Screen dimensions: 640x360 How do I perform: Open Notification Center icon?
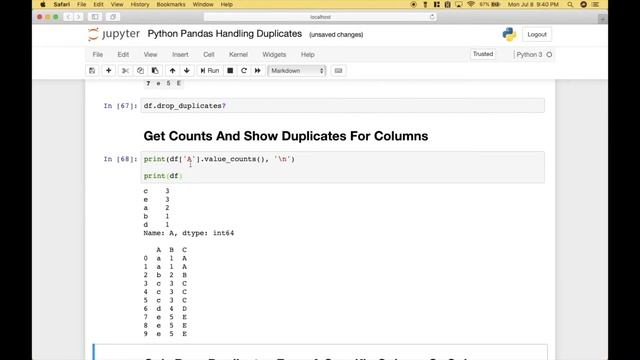click(x=596, y=4)
